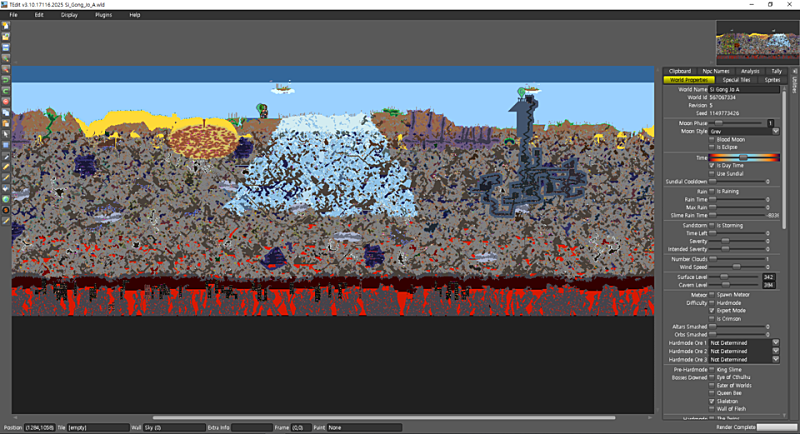
Task: Click the Open World folder icon
Action: [6, 37]
